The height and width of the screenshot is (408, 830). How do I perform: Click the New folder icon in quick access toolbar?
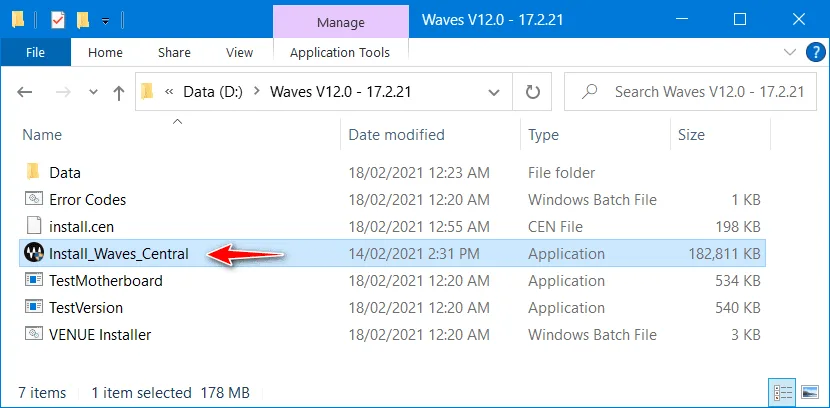tap(83, 21)
